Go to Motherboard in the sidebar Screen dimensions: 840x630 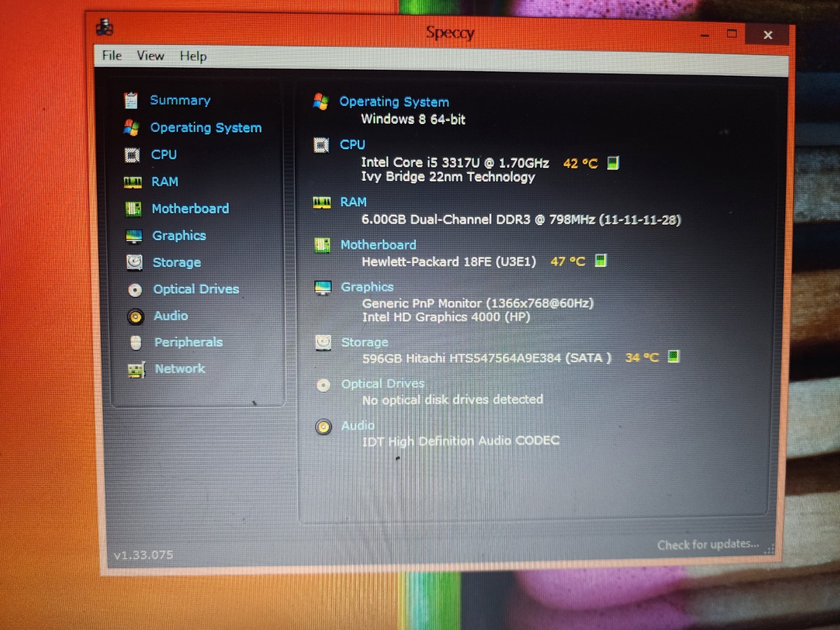(190, 208)
